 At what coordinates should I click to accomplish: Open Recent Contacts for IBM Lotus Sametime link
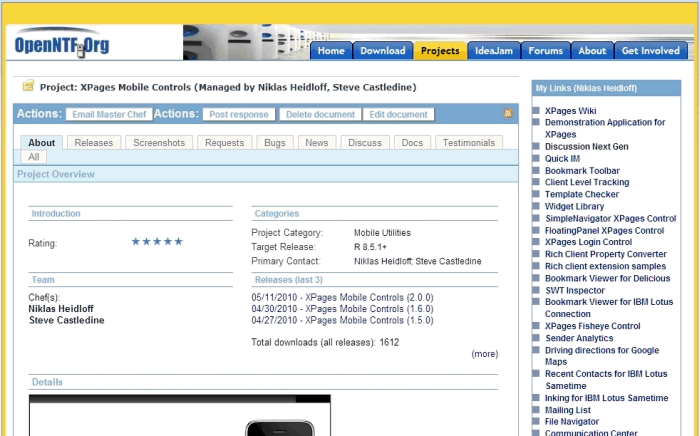pyautogui.click(x=606, y=379)
